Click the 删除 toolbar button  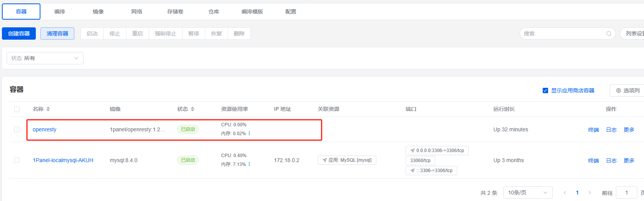239,33
